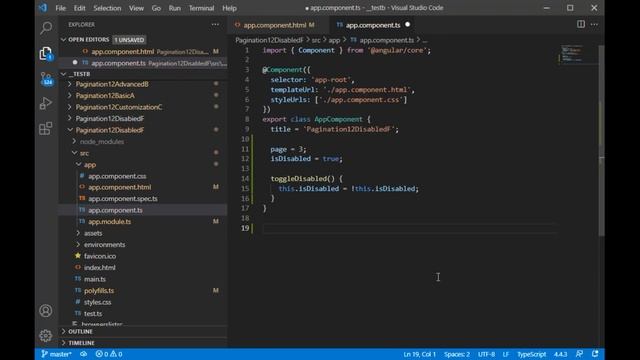Collapse the app folder
Viewport: 640px width, 360px height.
coord(90,164)
